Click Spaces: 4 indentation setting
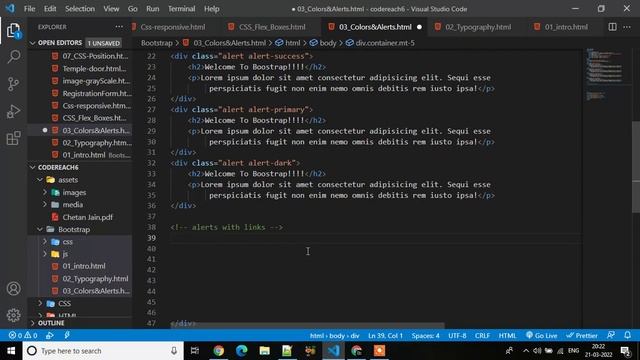 pyautogui.click(x=425, y=335)
